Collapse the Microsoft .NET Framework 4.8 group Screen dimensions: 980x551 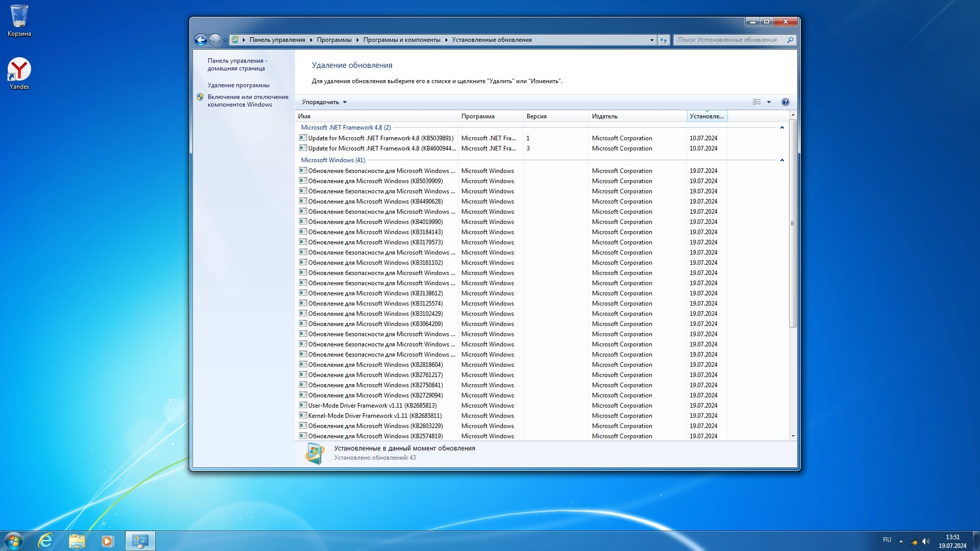pos(782,128)
